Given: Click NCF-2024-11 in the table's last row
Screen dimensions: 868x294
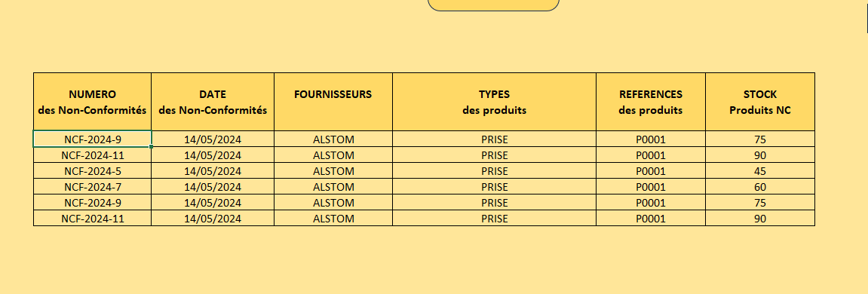Looking at the screenshot, I should tap(93, 219).
